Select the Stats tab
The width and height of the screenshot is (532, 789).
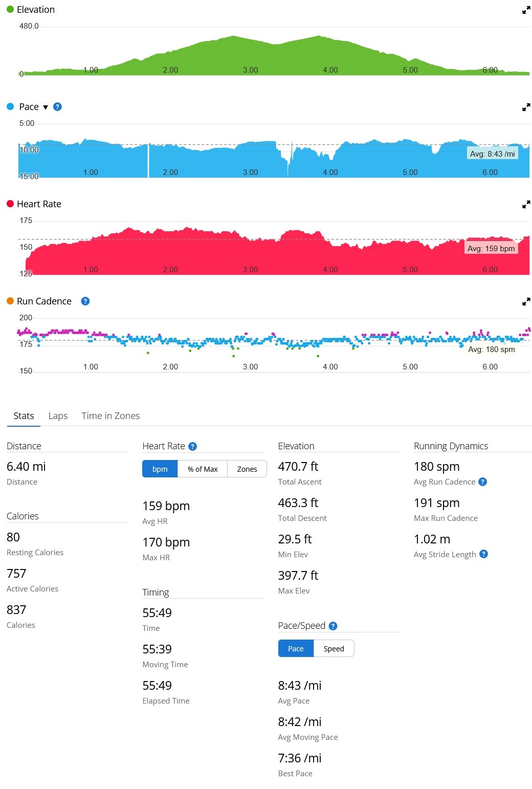[24, 416]
